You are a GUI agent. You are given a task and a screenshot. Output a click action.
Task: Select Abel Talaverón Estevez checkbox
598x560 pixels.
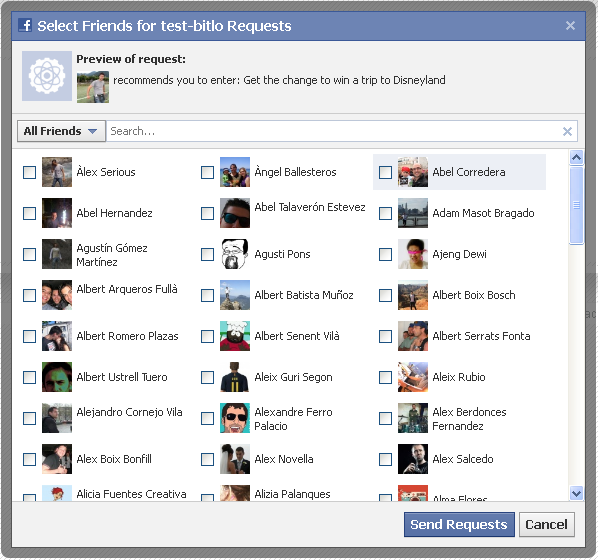(207, 213)
